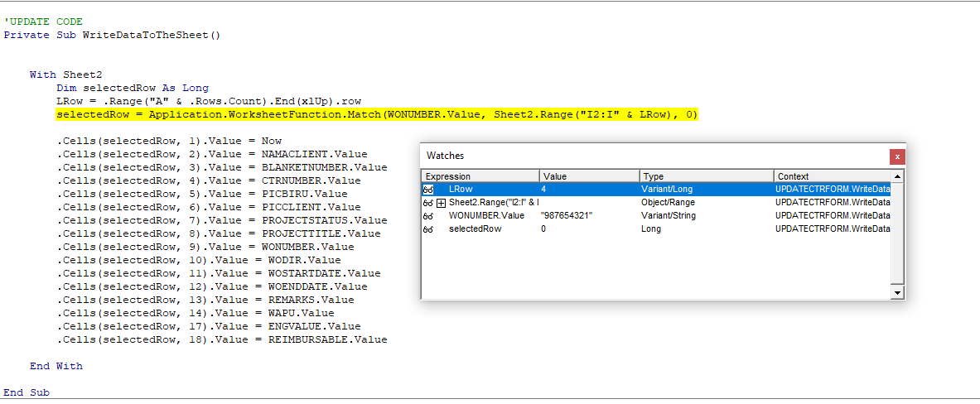Click the NAMACLIENT.Value code line
Viewport: 980px width, 404px height.
click(x=212, y=154)
